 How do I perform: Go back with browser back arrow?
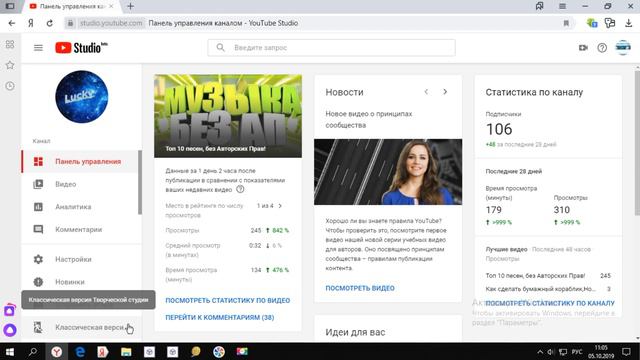12,23
